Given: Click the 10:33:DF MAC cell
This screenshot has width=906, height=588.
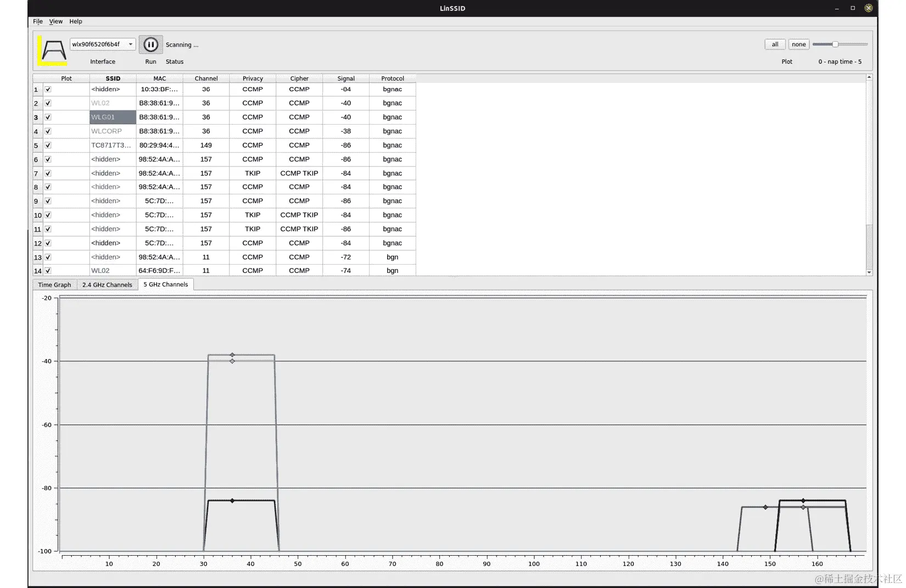Looking at the screenshot, I should (160, 89).
